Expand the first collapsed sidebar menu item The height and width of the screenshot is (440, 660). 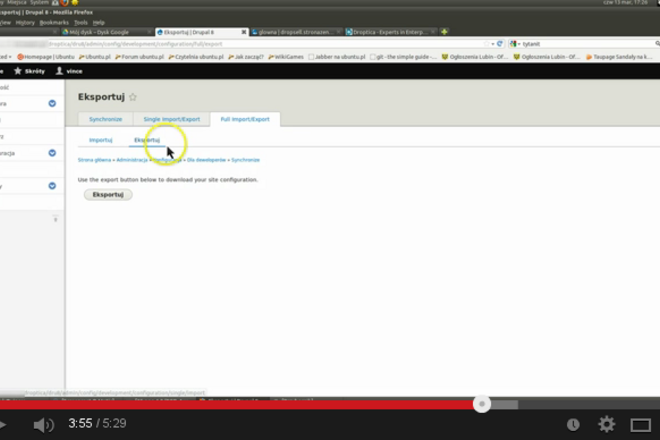pyautogui.click(x=52, y=103)
